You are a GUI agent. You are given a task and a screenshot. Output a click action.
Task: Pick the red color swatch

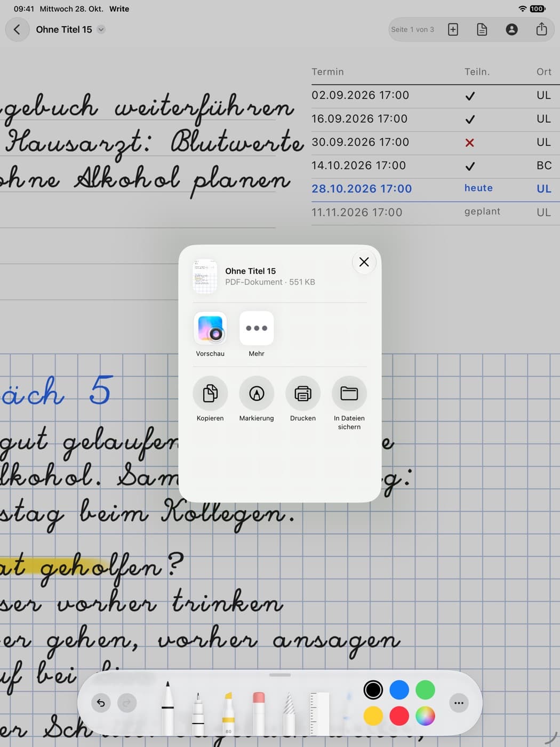tap(399, 716)
